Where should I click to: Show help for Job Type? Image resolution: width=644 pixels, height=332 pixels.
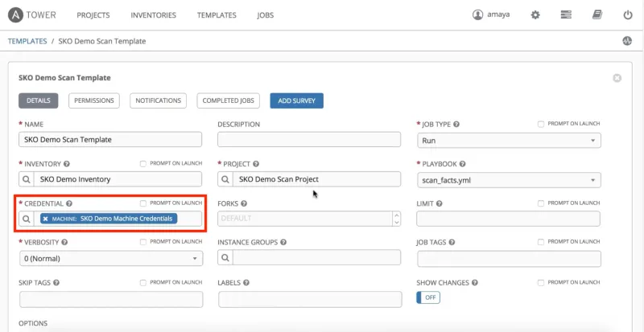(456, 124)
